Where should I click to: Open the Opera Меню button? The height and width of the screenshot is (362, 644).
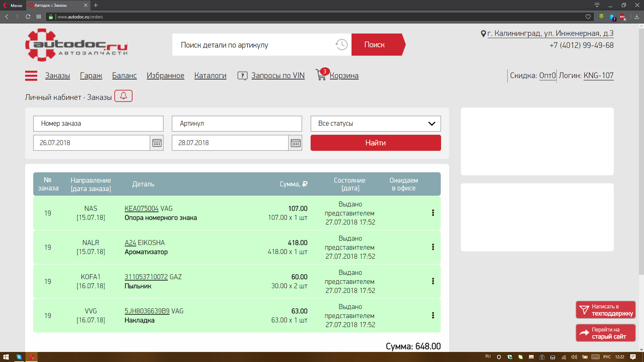click(x=13, y=5)
